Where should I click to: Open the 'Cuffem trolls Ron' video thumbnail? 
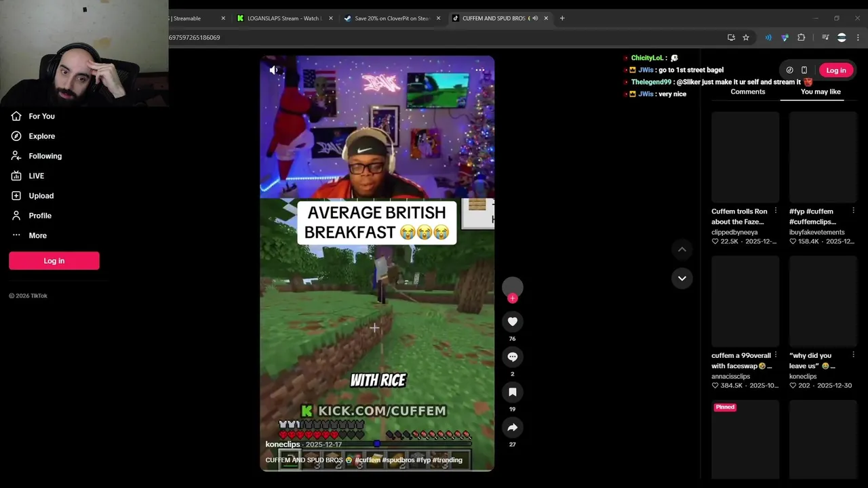(745, 157)
